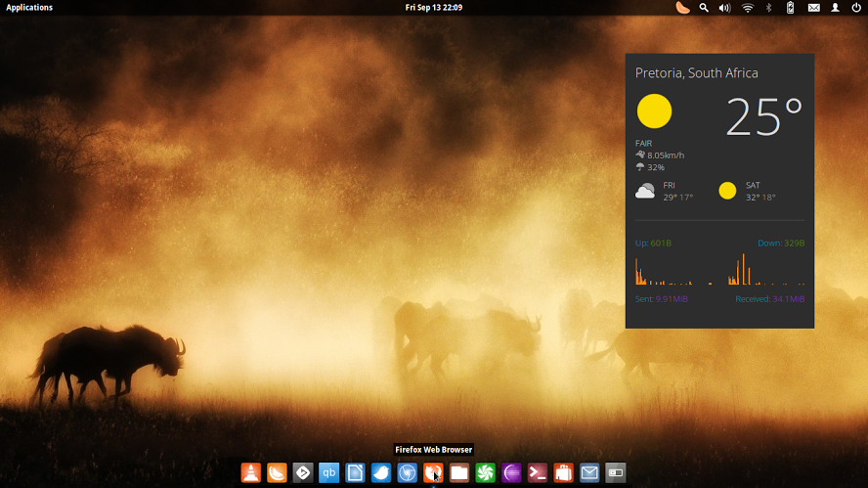
Task: Launch qBittorrent from the dock
Action: tap(328, 472)
